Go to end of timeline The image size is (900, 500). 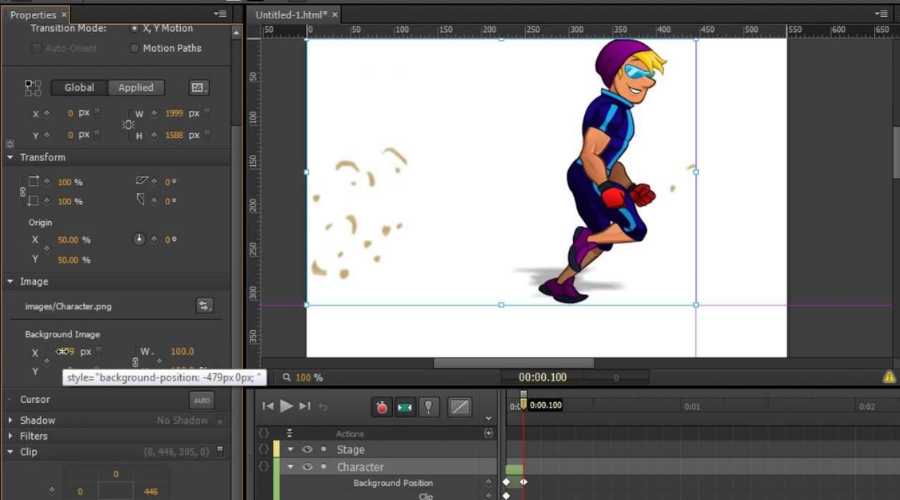(x=305, y=406)
